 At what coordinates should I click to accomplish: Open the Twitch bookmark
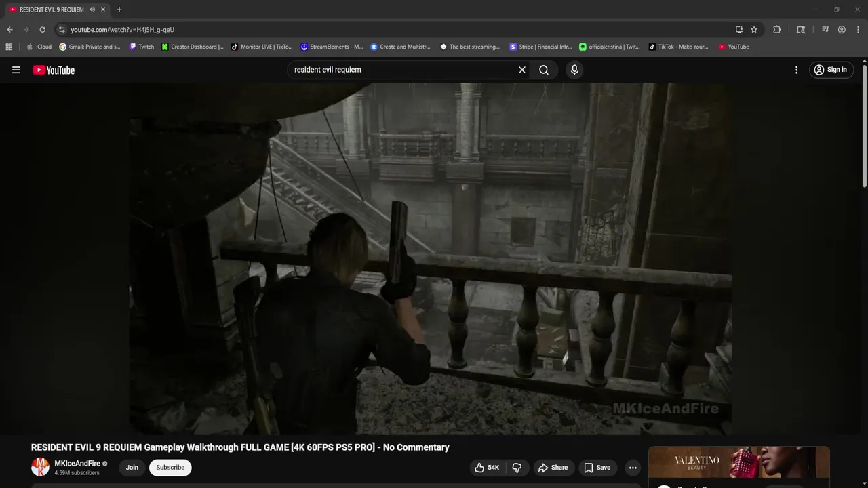click(142, 47)
